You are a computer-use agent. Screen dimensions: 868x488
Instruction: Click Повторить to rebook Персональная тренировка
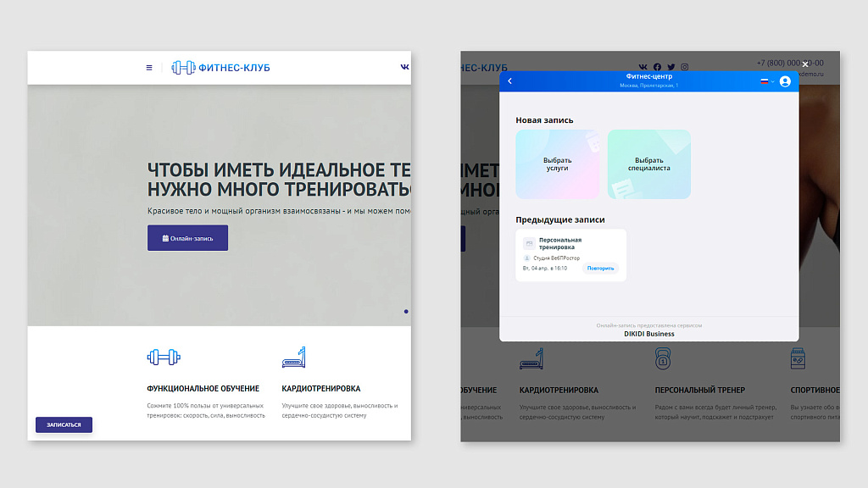pos(601,268)
